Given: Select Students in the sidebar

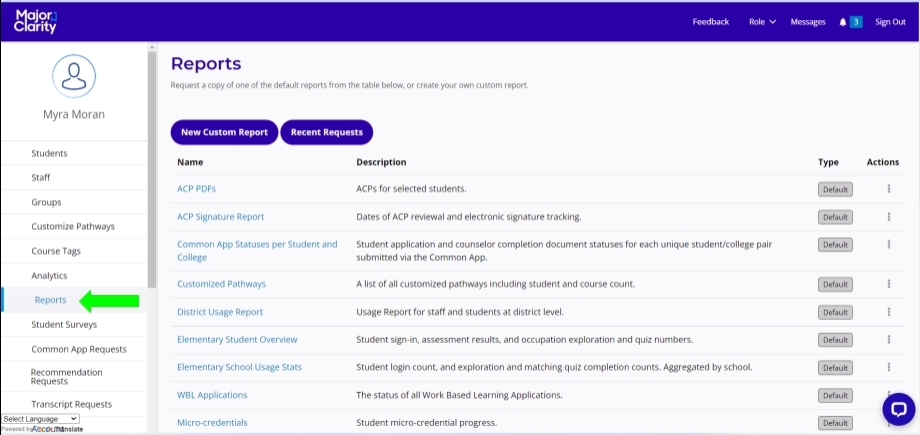Looking at the screenshot, I should coord(49,153).
